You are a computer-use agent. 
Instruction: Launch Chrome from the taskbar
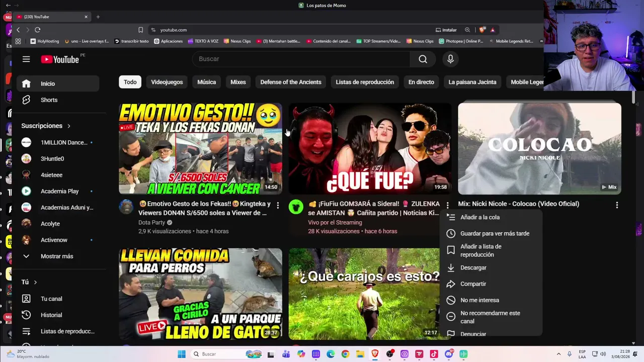[345, 354]
